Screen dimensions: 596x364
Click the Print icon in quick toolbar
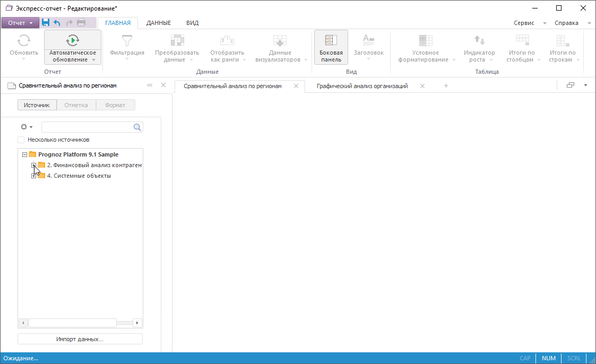coord(81,22)
